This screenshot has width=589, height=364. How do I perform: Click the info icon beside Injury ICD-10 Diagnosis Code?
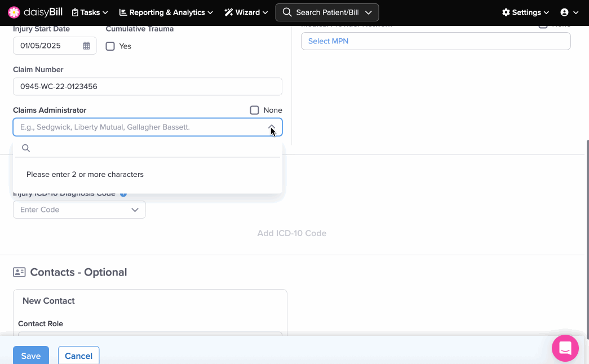pos(123,194)
